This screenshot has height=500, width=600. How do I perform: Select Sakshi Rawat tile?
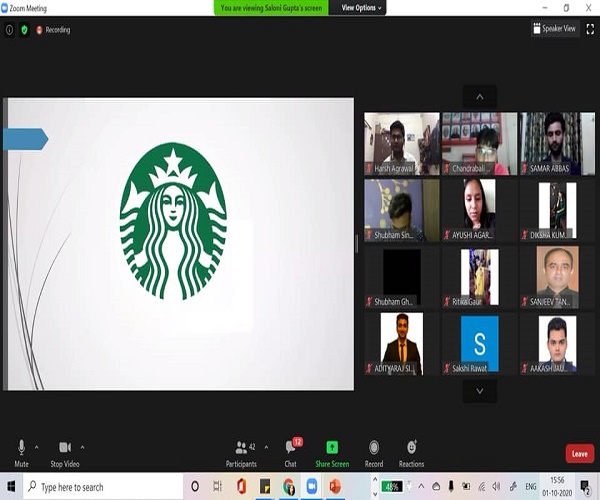click(479, 344)
